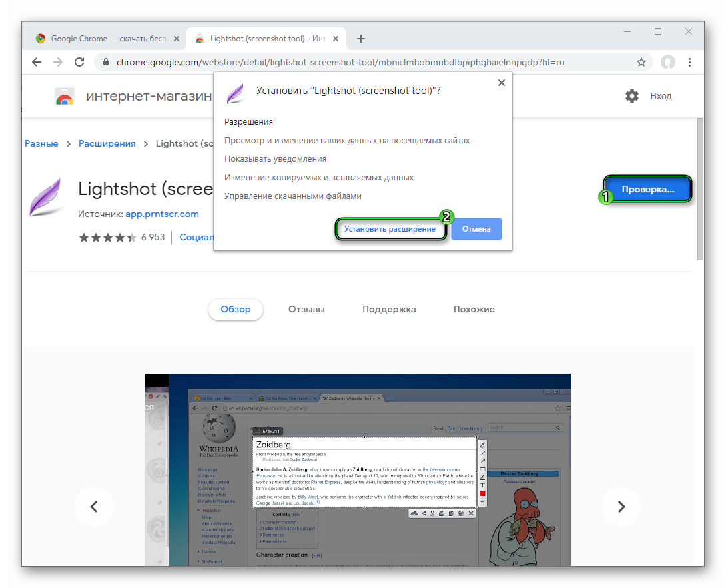This screenshot has width=726, height=588.
Task: Follow the Разные breadcrumb link
Action: click(42, 144)
